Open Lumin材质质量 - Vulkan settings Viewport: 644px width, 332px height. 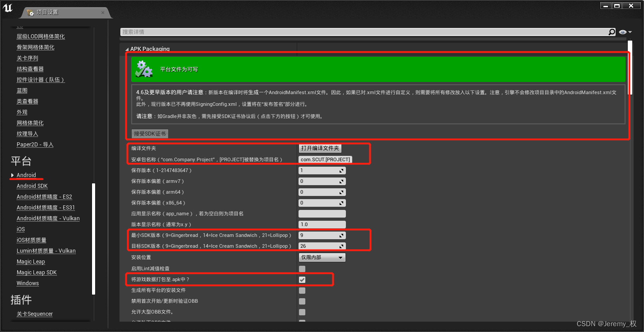(46, 251)
